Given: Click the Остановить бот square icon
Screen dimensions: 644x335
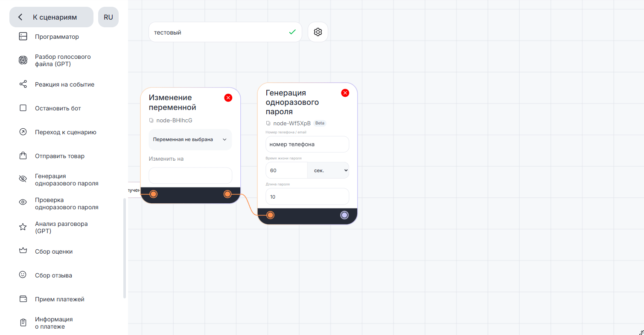Looking at the screenshot, I should [x=23, y=108].
